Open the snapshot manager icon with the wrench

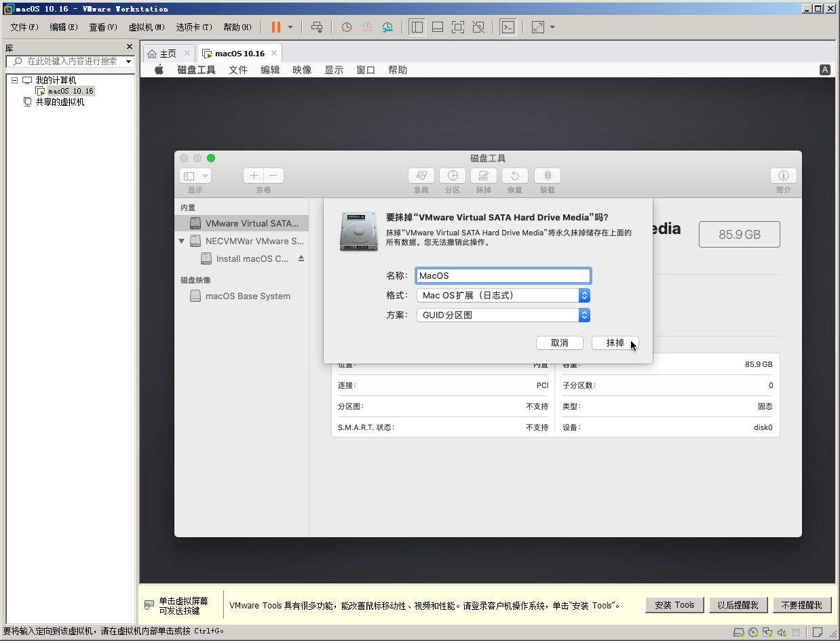click(x=387, y=27)
